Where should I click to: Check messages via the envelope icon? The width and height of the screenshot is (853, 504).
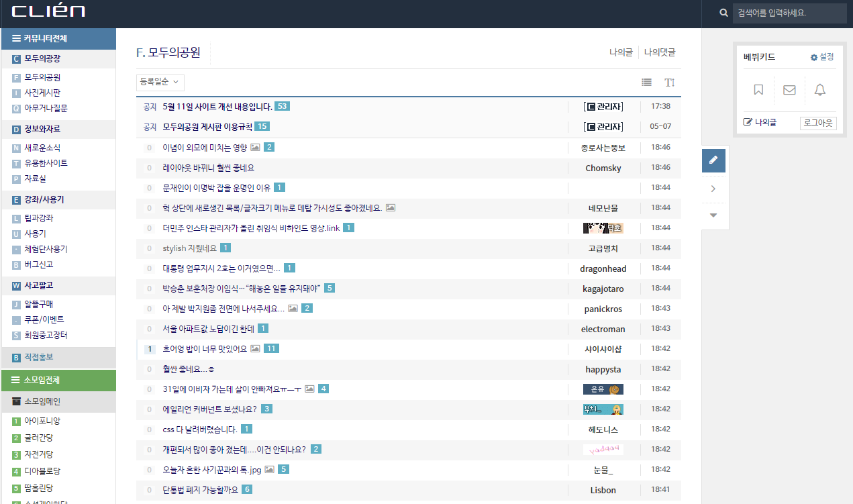point(789,90)
